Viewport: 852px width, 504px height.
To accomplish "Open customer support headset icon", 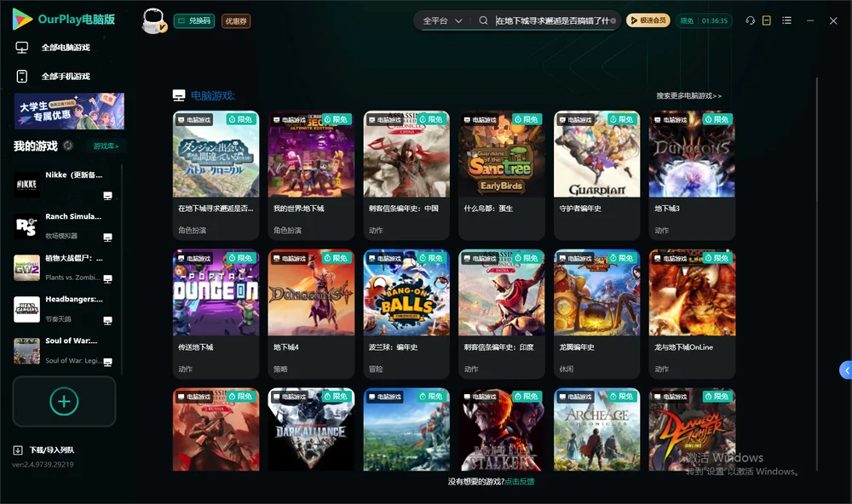I will 750,20.
